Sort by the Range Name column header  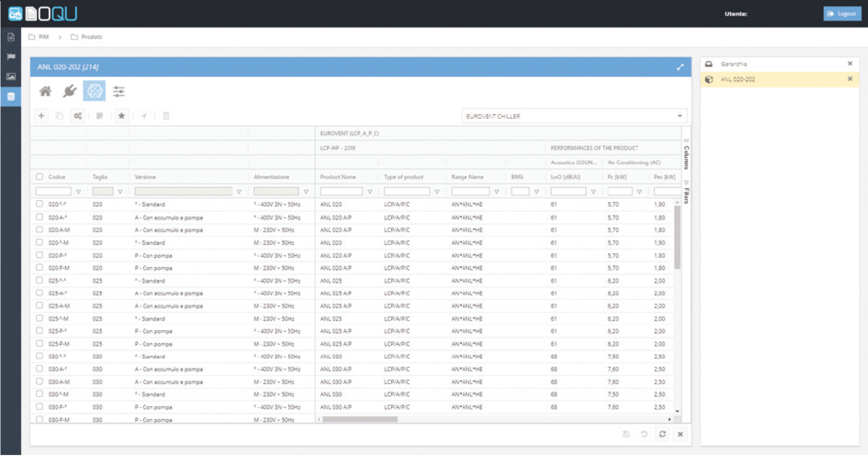point(467,177)
